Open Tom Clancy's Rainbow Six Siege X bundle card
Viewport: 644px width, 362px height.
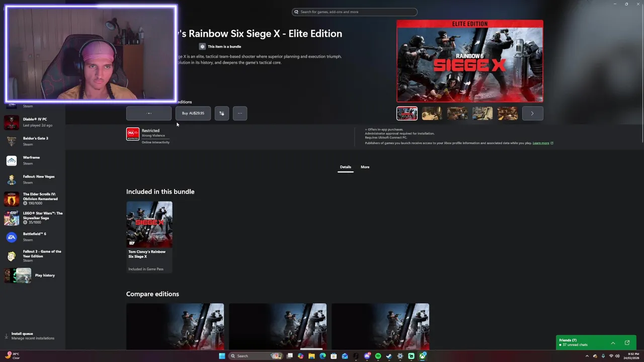coord(149,237)
